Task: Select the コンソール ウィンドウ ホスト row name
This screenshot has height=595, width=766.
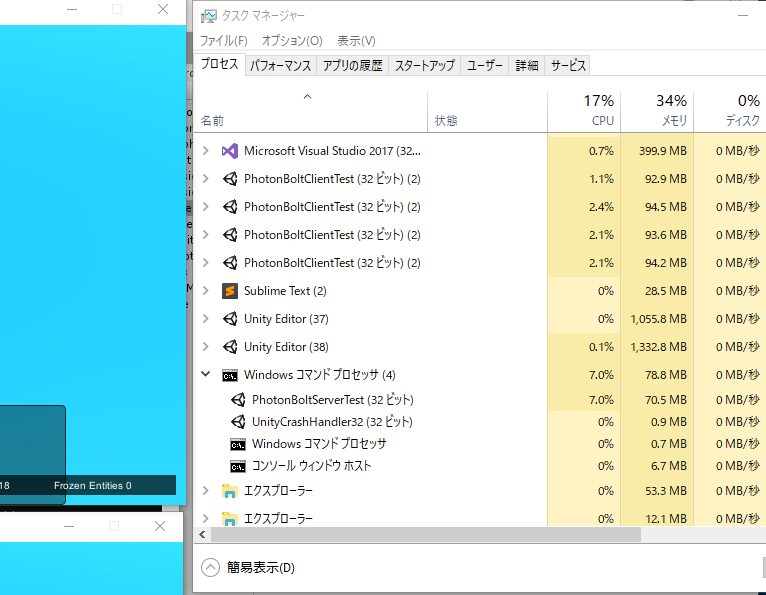Action: coord(311,466)
